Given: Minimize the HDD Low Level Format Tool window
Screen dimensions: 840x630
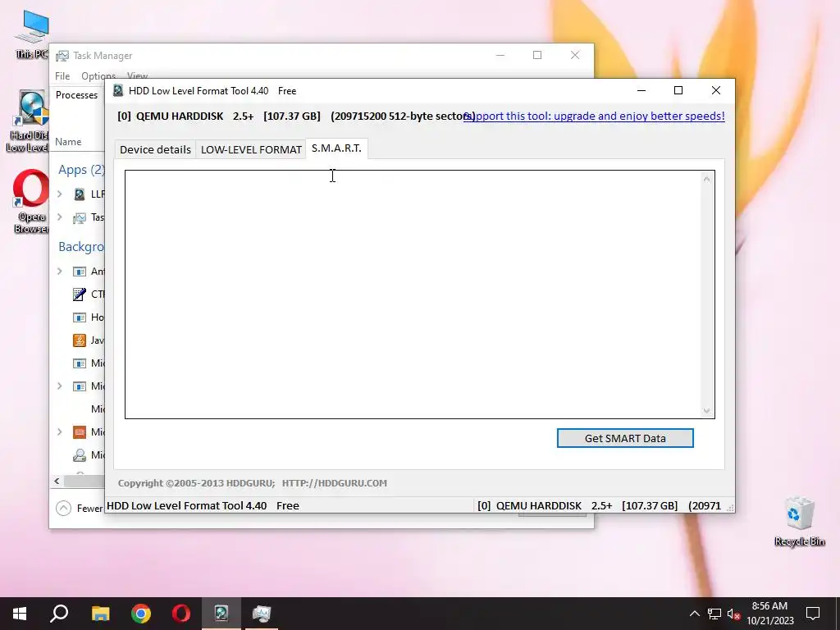Looking at the screenshot, I should coord(641,90).
